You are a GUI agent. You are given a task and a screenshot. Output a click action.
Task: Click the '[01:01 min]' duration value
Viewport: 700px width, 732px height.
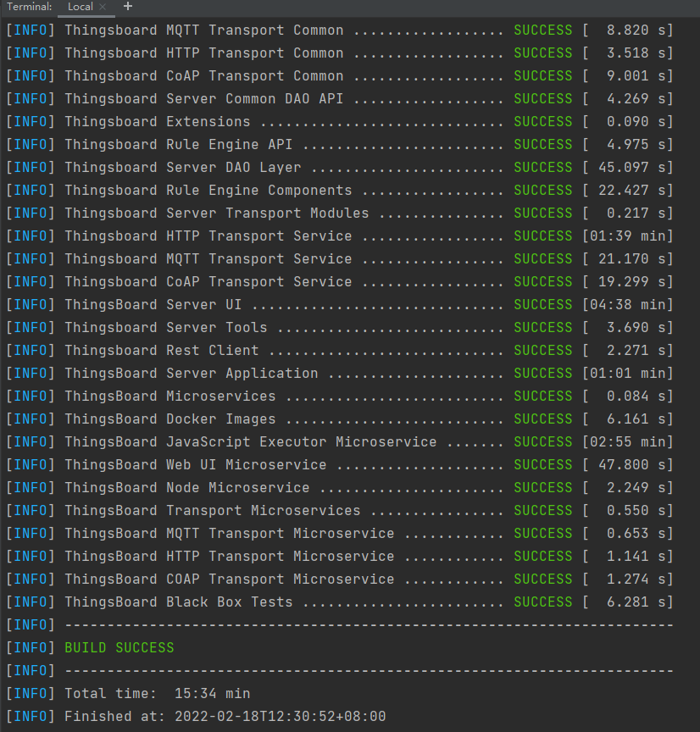coord(628,374)
